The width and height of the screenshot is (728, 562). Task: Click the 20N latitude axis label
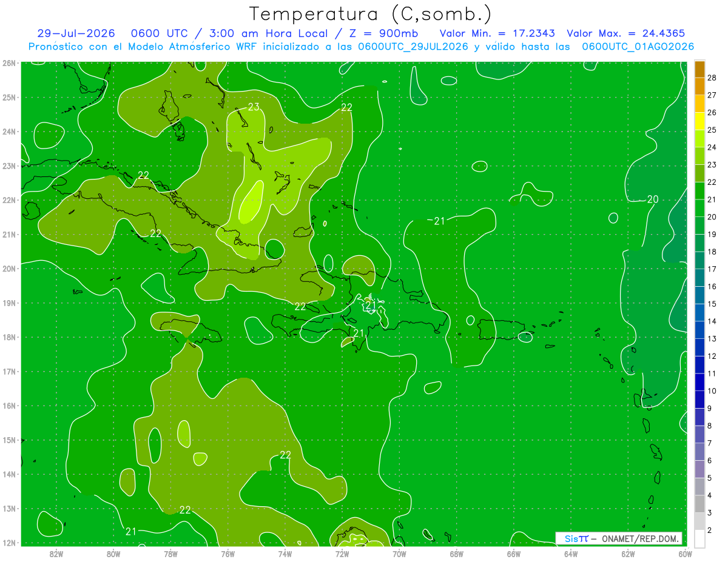[8, 269]
